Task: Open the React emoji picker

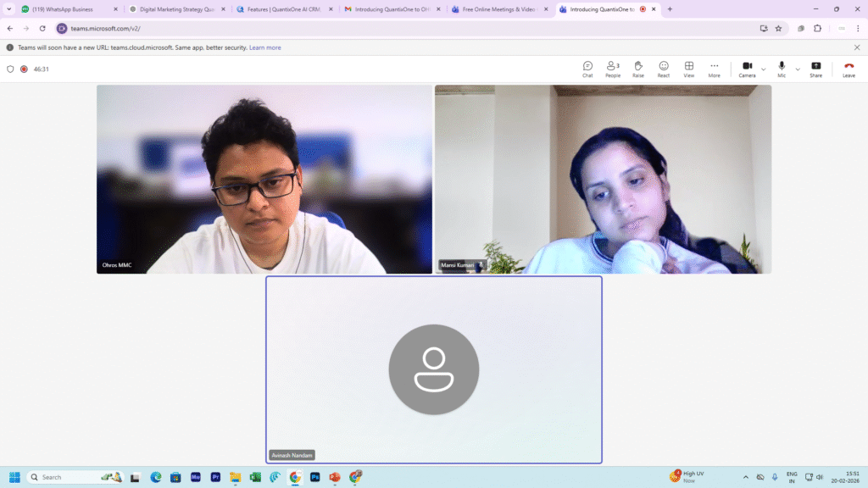Action: (x=664, y=68)
